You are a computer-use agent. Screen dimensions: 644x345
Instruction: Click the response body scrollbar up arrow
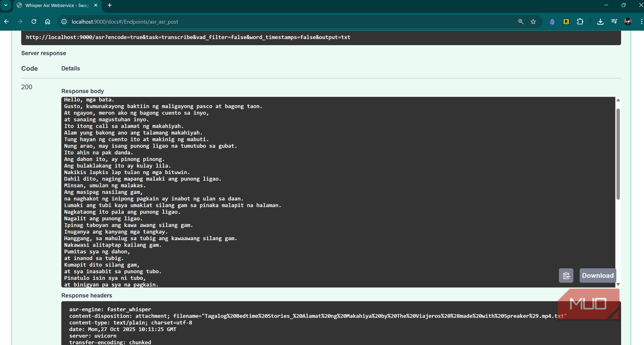click(x=618, y=100)
